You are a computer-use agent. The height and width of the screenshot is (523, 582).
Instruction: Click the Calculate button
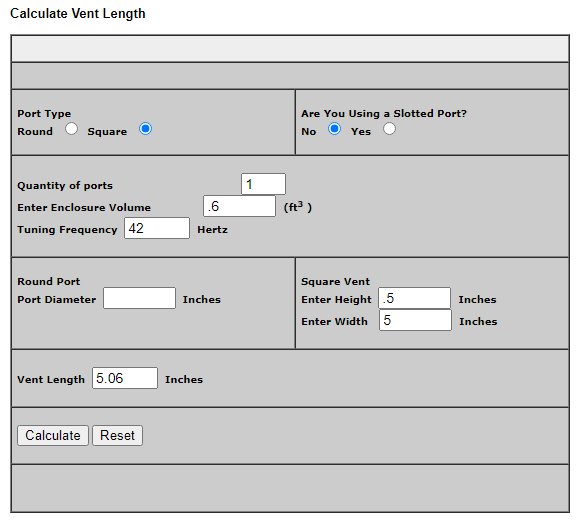53,435
